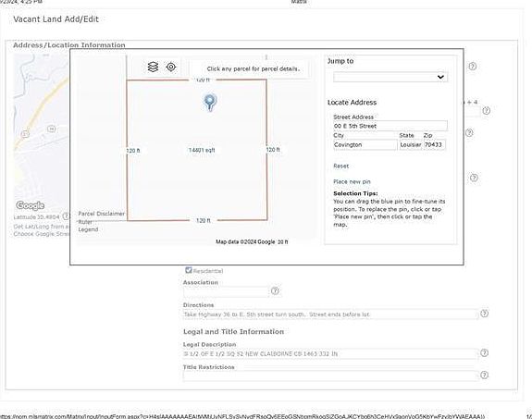Image resolution: width=532 pixels, height=419 pixels.
Task: Click the '120 ft' label on parcel's right edge
Action: click(x=273, y=150)
